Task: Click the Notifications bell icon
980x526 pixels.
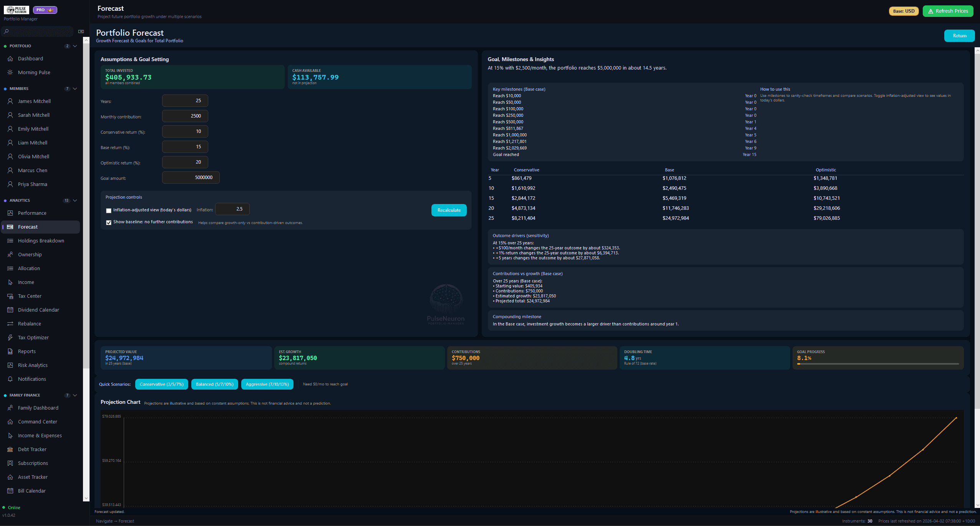Action: pyautogui.click(x=10, y=379)
